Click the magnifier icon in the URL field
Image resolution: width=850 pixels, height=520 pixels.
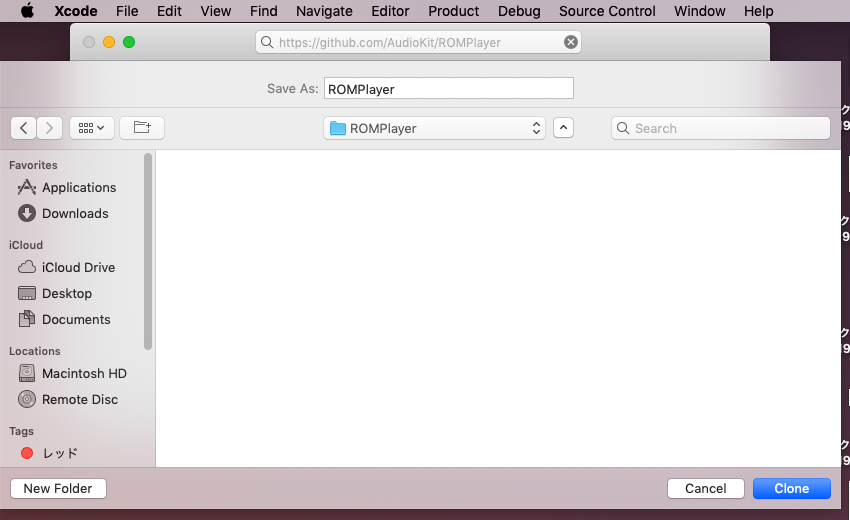[x=267, y=42]
